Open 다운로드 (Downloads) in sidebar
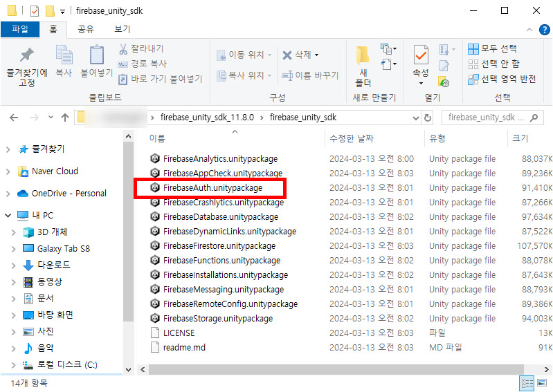553x392 pixels. [46, 265]
